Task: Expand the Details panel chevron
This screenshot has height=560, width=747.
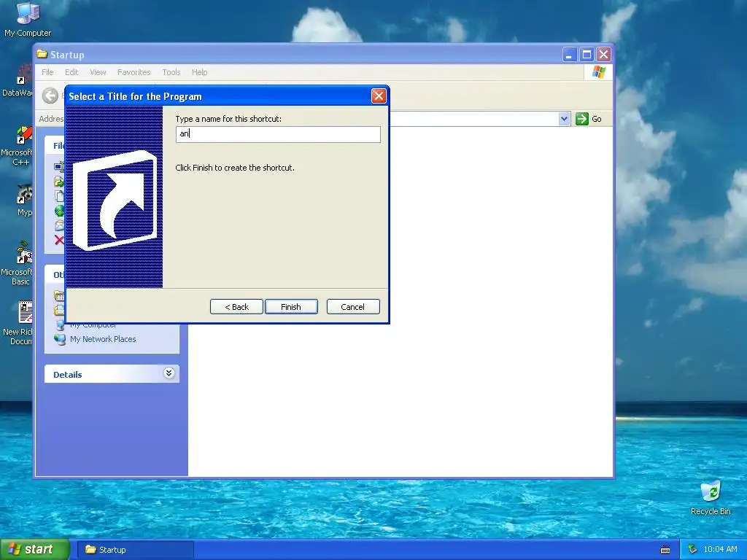Action: (169, 373)
